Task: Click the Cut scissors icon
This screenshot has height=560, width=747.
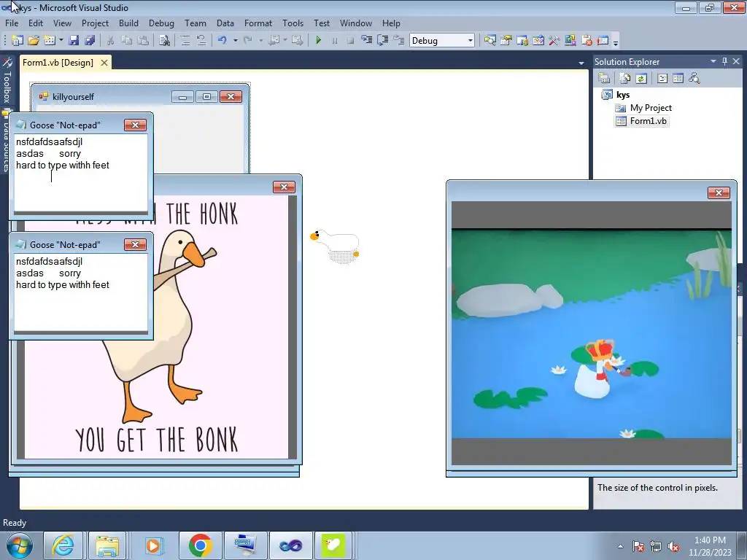Action: [x=110, y=41]
